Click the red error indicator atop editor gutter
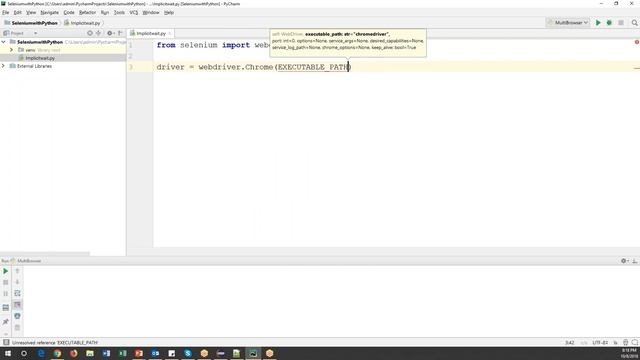This screenshot has height=360, width=640. 636,42
